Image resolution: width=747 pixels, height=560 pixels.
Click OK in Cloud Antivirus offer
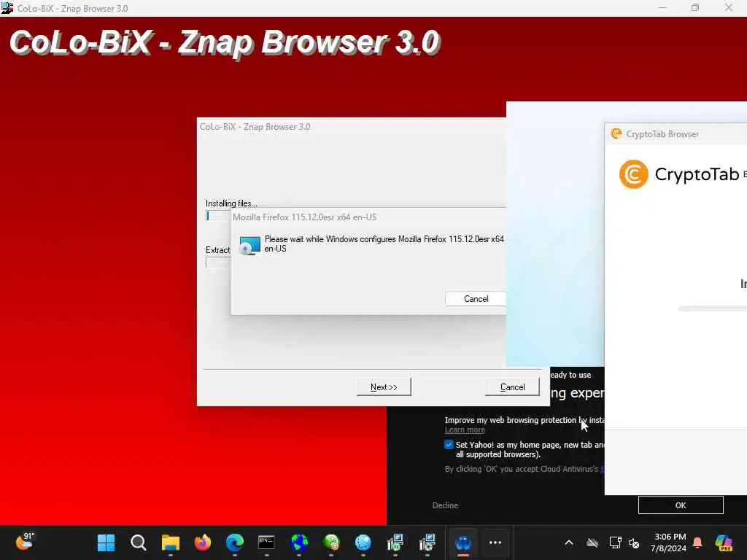[x=681, y=505]
